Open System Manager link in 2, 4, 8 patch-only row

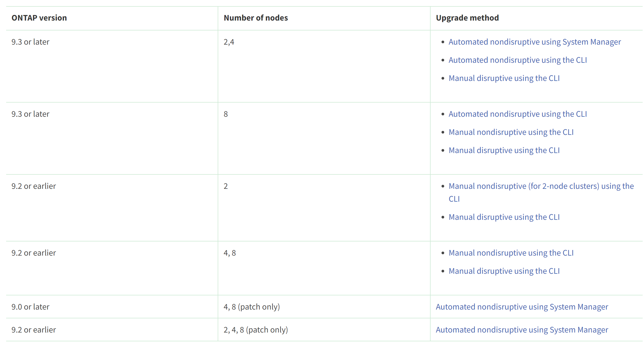coord(522,330)
